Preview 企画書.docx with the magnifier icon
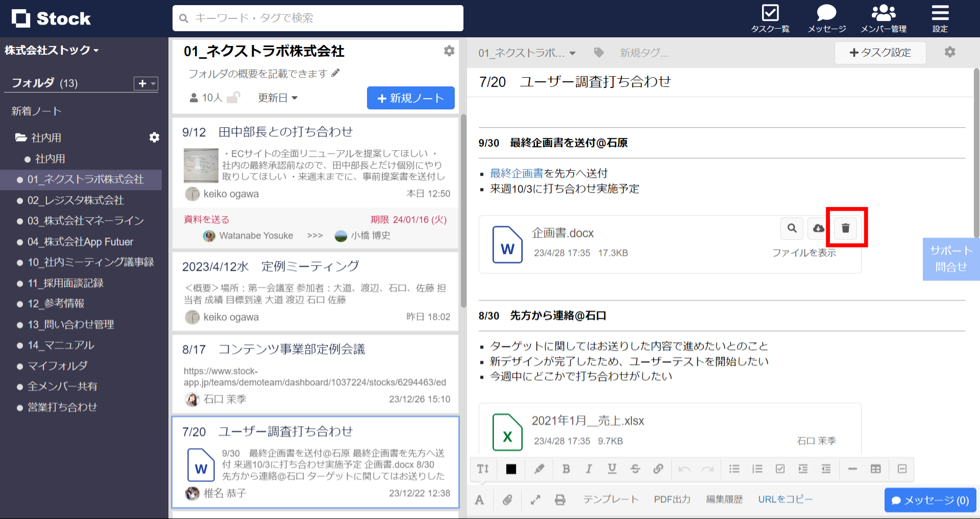Screen dimensions: 980x519 coord(792,228)
